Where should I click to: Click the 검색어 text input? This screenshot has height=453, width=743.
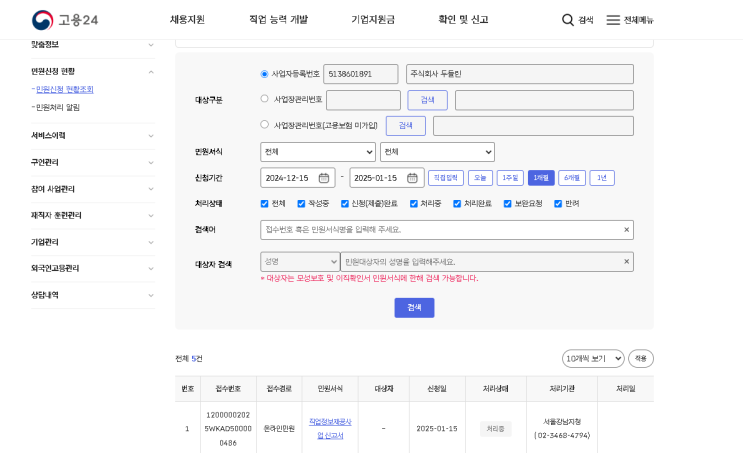tap(447, 230)
